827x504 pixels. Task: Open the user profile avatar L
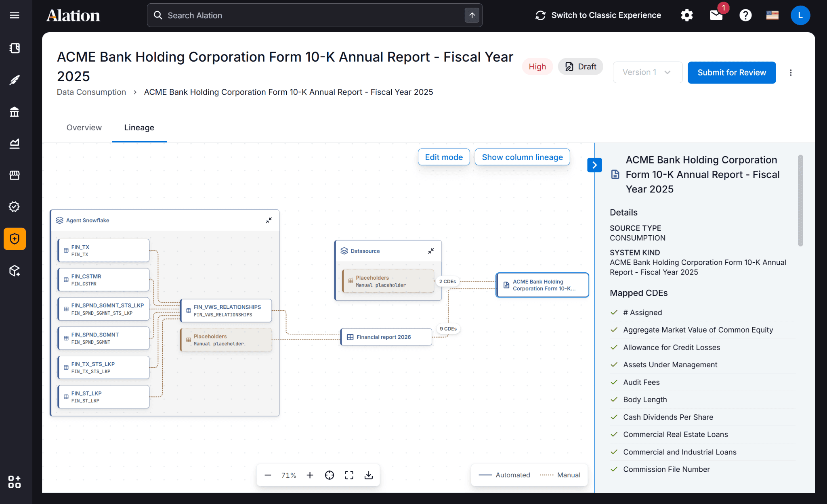800,15
